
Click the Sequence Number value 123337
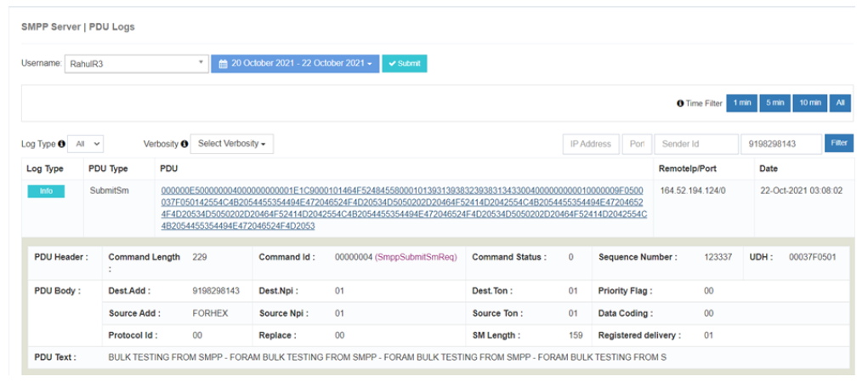(718, 257)
